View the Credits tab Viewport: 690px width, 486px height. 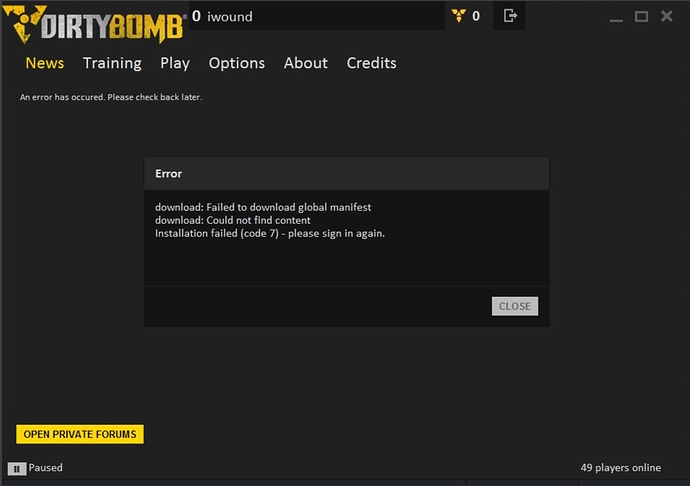point(371,63)
